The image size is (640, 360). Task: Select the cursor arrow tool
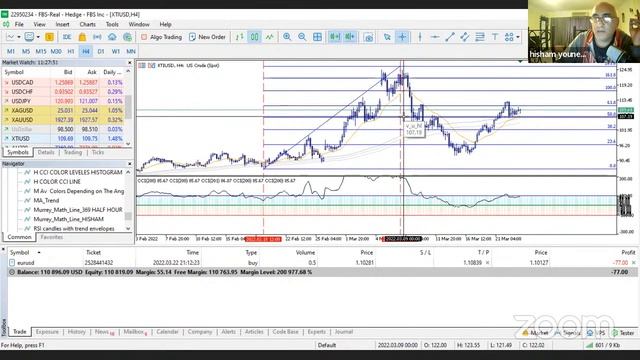pos(387,37)
